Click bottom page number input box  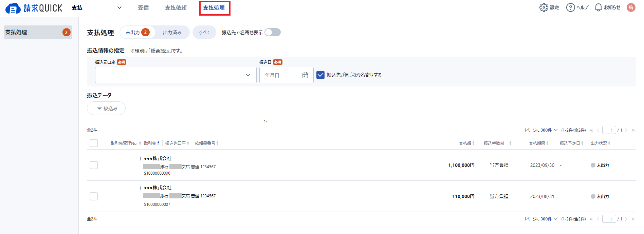point(609,219)
